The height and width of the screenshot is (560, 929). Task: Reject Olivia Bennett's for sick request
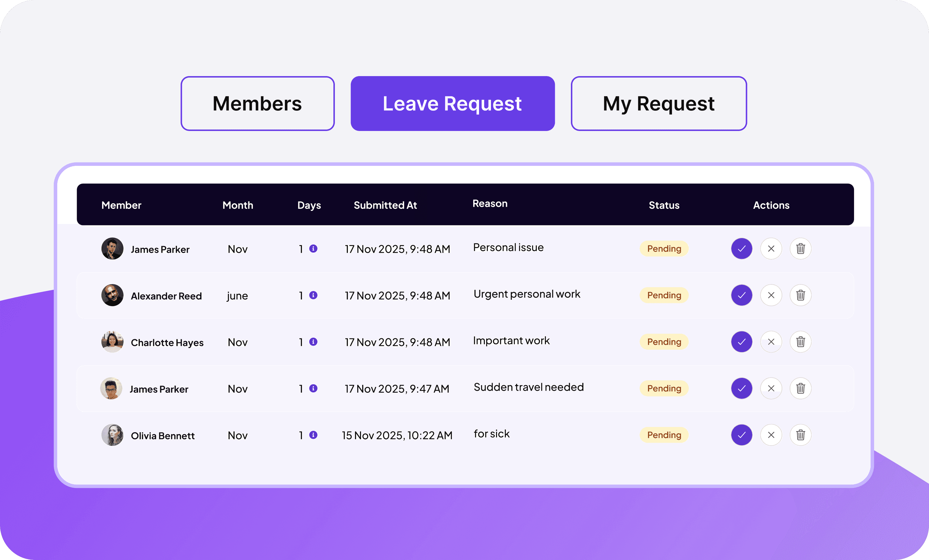771,435
